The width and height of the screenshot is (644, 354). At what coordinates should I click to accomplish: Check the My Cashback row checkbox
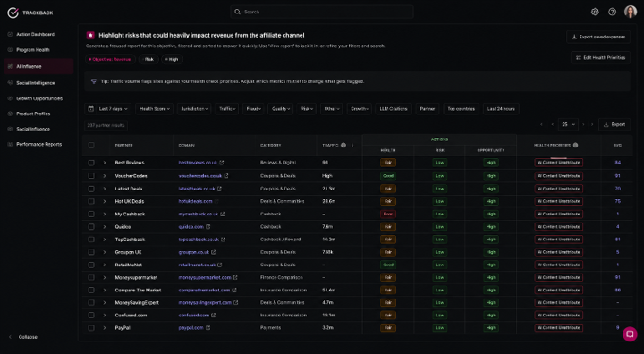pos(91,214)
